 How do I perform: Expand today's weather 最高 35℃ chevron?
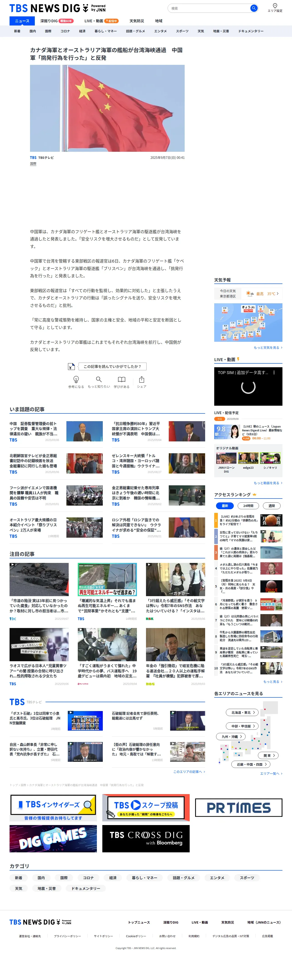pyautogui.click(x=277, y=293)
